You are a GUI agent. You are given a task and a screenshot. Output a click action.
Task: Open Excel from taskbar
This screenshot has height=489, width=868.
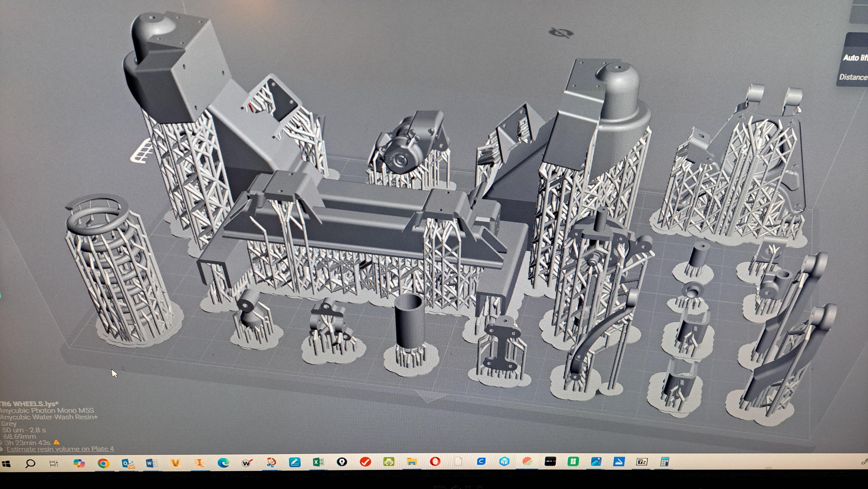coord(318,462)
